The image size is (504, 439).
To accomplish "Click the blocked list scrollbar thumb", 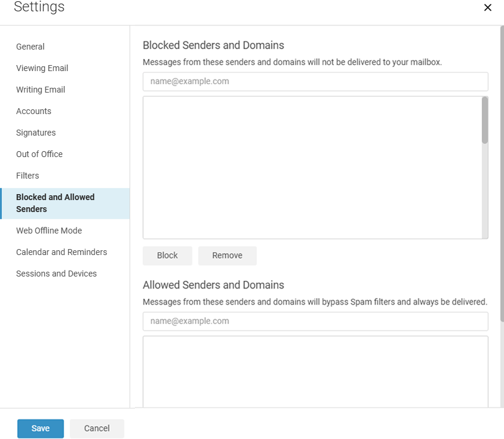I will (x=485, y=120).
